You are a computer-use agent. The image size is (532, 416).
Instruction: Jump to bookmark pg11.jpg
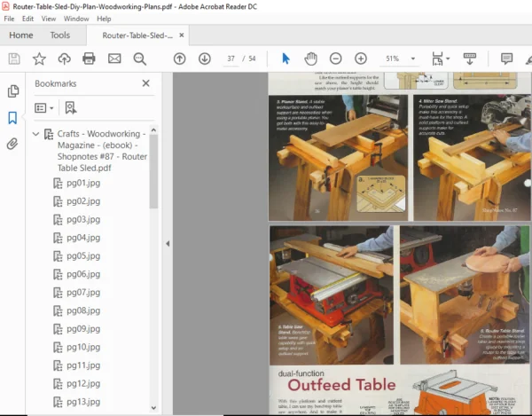tap(83, 365)
